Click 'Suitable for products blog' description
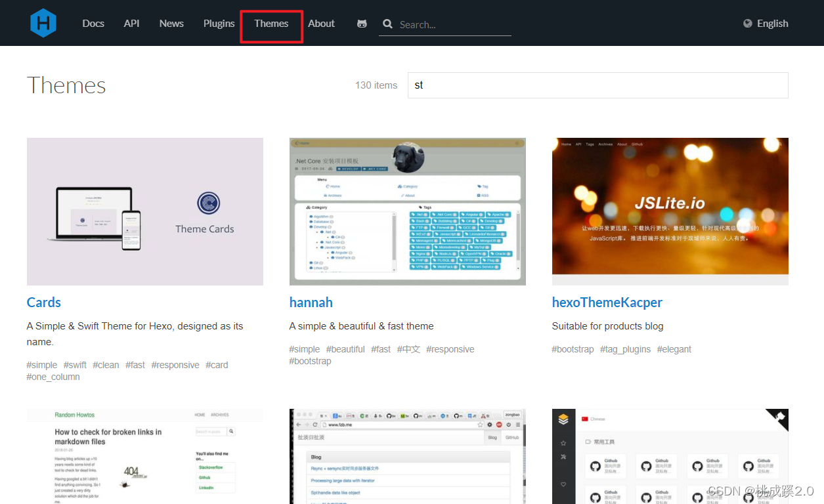This screenshot has width=824, height=504. click(x=608, y=326)
